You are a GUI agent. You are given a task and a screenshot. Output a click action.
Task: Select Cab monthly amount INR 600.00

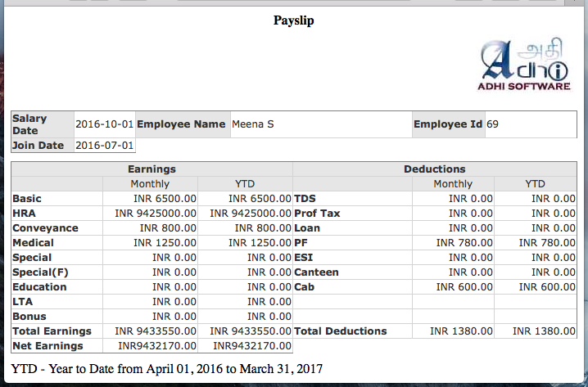click(x=464, y=287)
